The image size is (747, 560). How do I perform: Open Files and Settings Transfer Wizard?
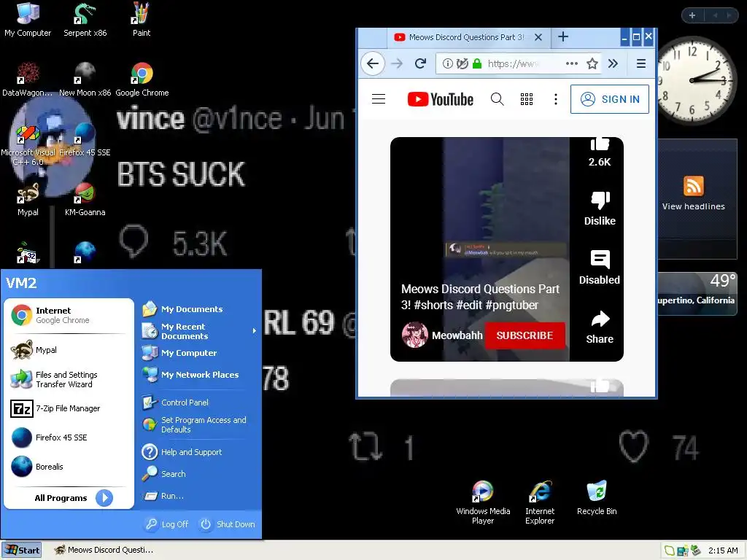pos(69,379)
